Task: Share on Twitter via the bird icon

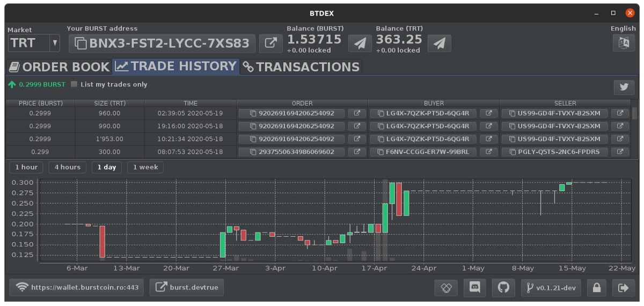Action: point(624,88)
